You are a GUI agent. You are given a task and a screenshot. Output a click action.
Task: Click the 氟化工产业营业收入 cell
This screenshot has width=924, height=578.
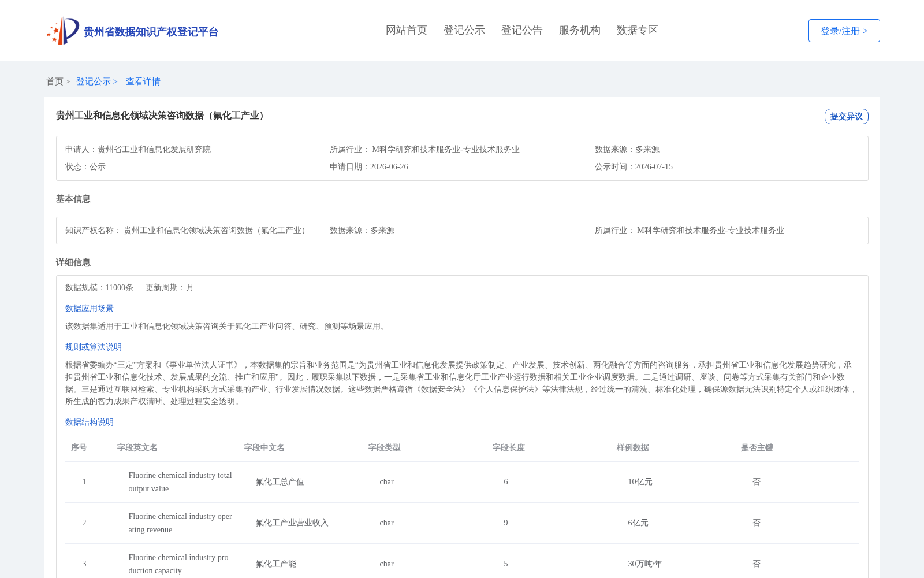(x=292, y=523)
